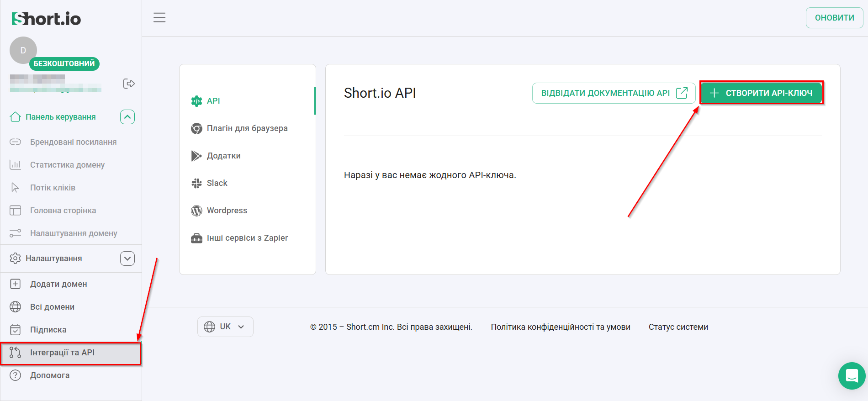Click the Short.io API heading

(x=380, y=93)
